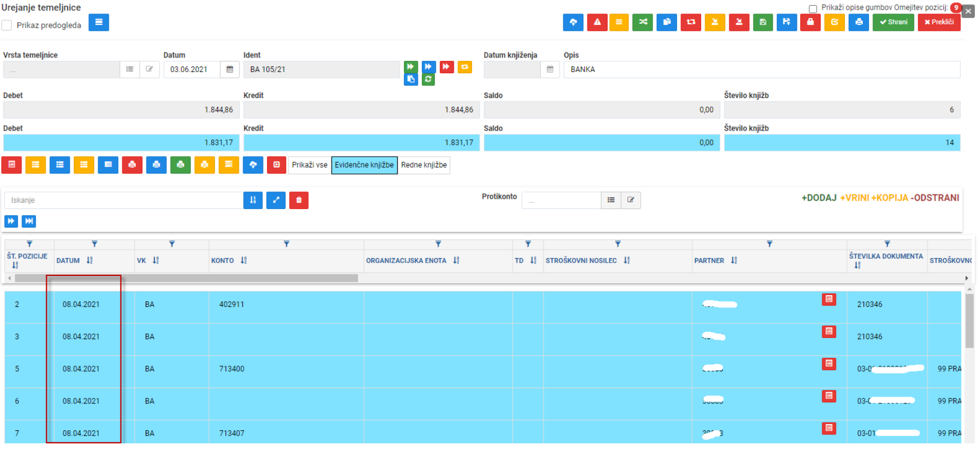Screen dimensions: 980x449
Task: Click the green Shrani button
Action: coord(893,22)
